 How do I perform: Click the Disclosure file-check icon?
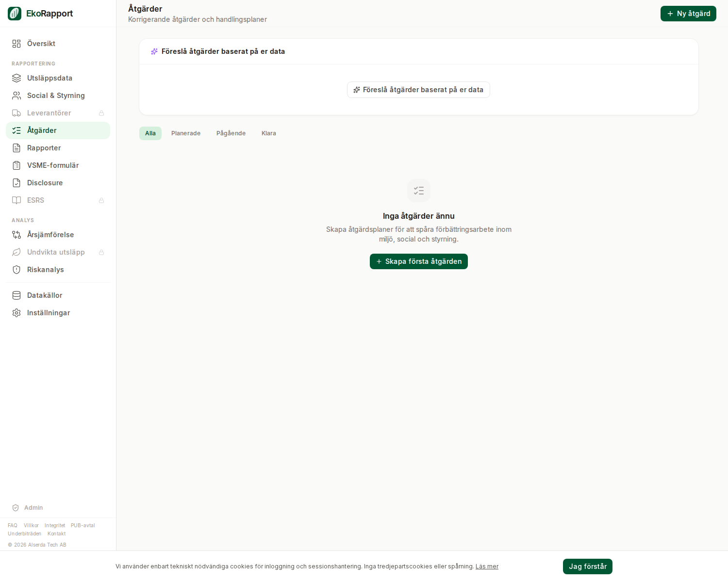pos(17,183)
